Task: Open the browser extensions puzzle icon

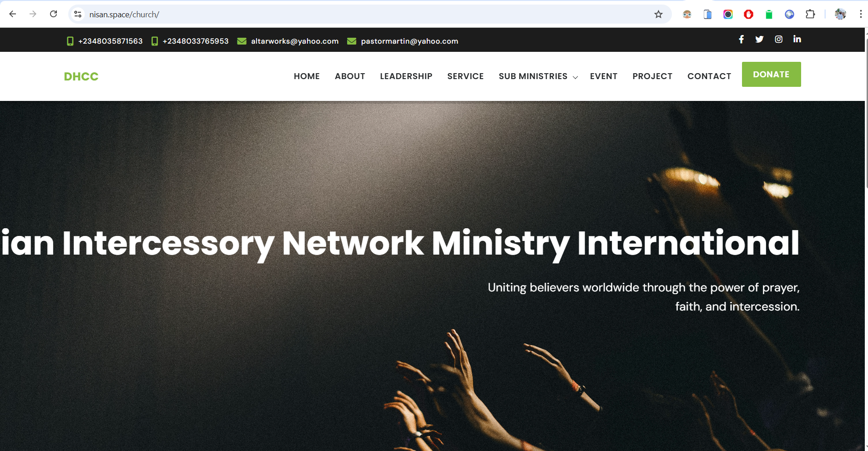Action: [810, 15]
